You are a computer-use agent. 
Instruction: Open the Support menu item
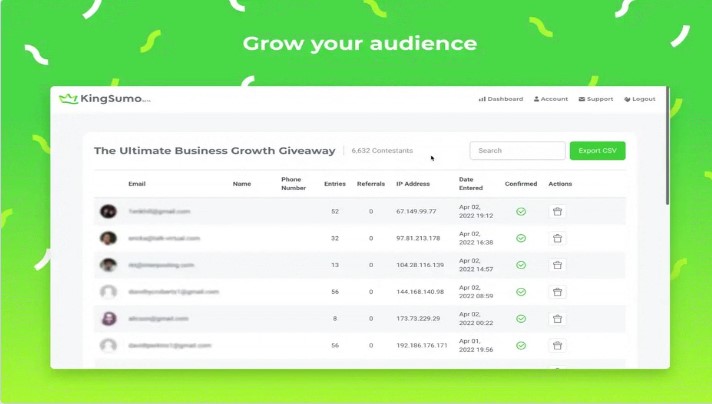pyautogui.click(x=596, y=99)
